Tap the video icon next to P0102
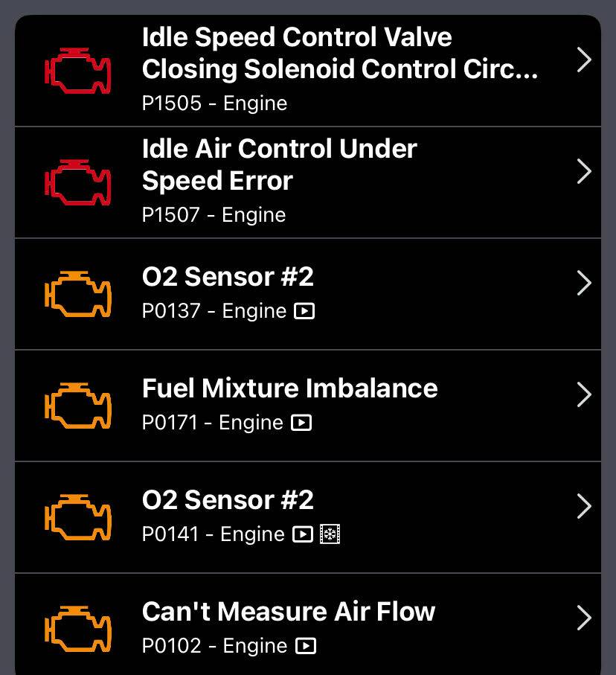The height and width of the screenshot is (675, 616). pos(305,646)
